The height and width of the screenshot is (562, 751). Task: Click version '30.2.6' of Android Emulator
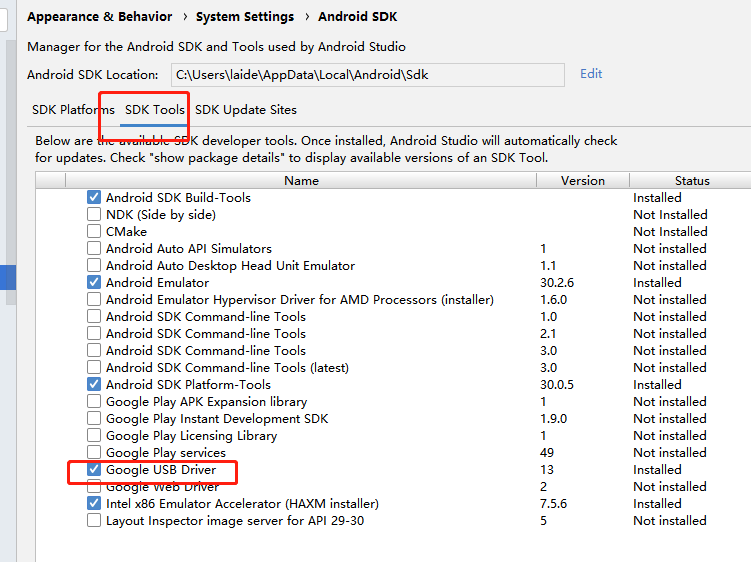point(557,283)
